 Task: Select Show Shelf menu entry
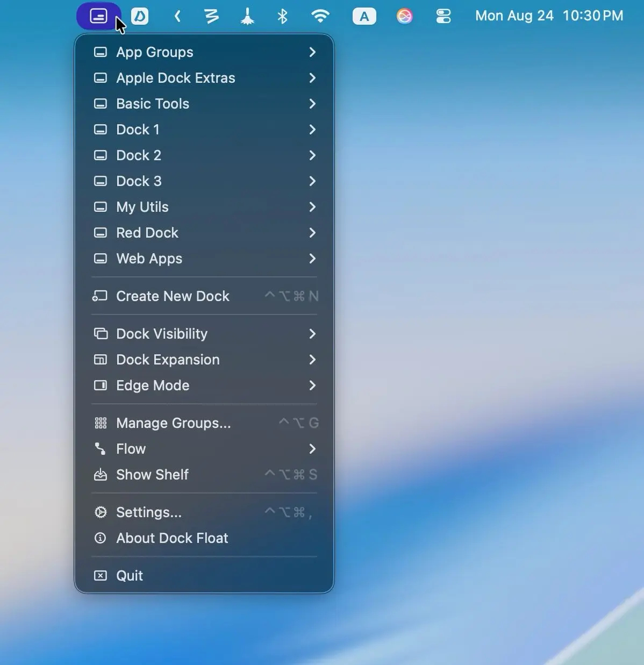pyautogui.click(x=204, y=475)
